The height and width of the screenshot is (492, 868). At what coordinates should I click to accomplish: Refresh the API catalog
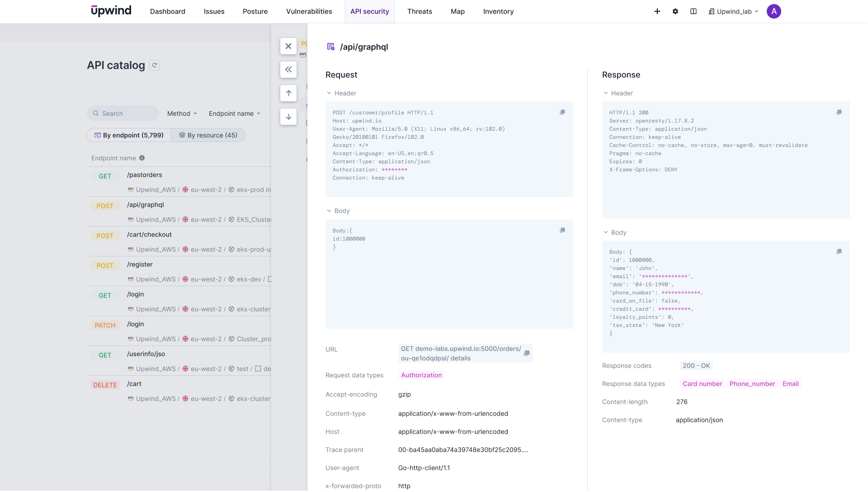point(155,65)
